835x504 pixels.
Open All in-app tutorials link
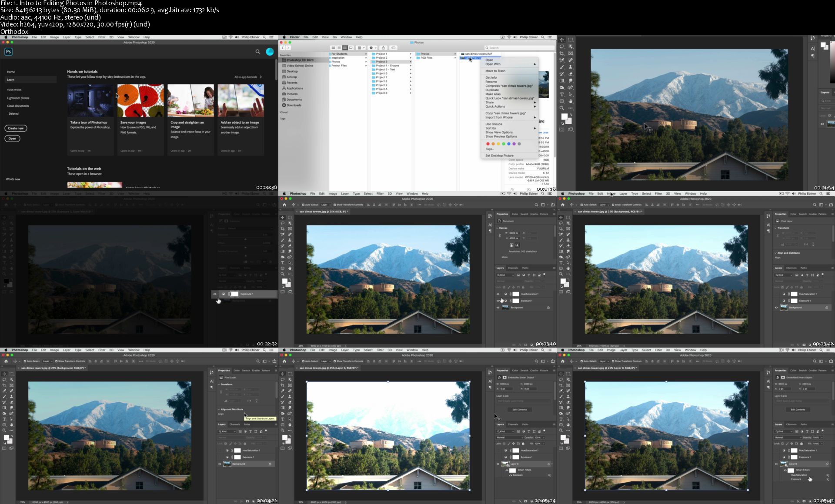(248, 77)
